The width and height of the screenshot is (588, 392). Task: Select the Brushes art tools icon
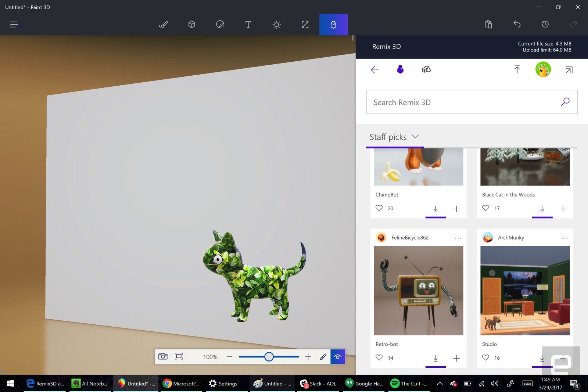click(163, 25)
